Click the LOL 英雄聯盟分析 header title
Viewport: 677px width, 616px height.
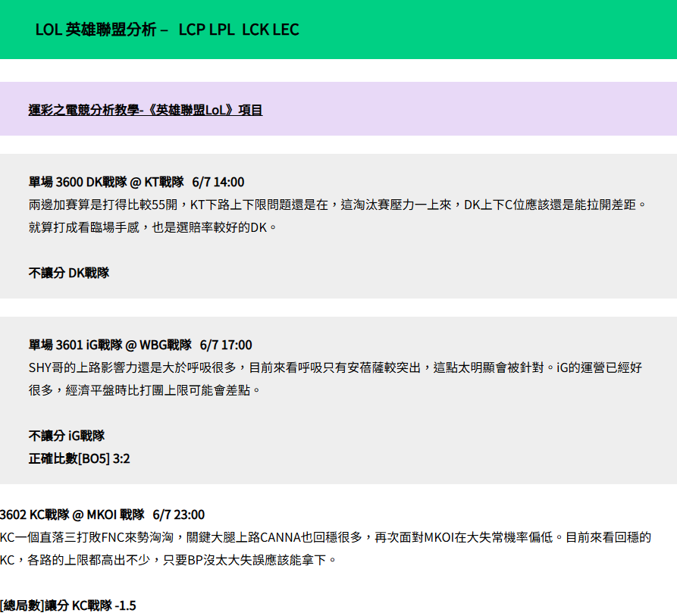[x=167, y=30]
